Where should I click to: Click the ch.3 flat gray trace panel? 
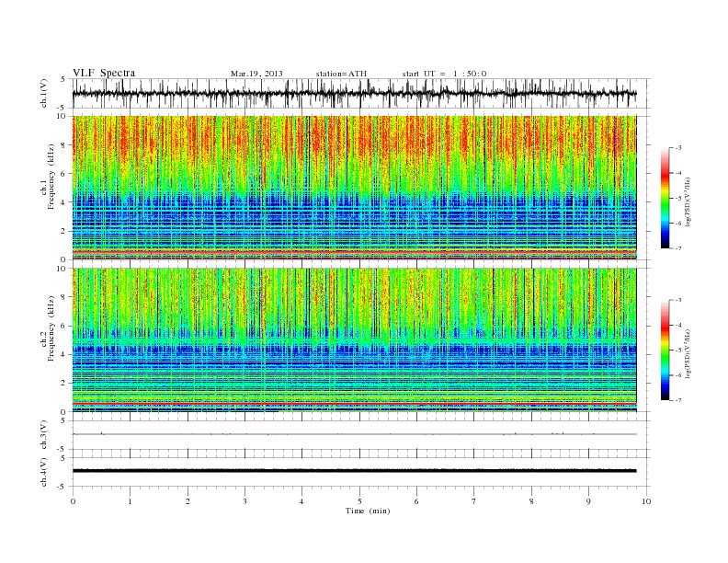tap(361, 435)
